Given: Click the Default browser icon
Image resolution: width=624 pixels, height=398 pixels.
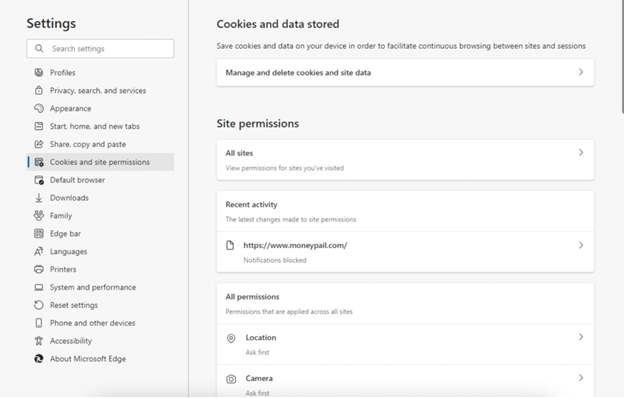Looking at the screenshot, I should pyautogui.click(x=39, y=180).
